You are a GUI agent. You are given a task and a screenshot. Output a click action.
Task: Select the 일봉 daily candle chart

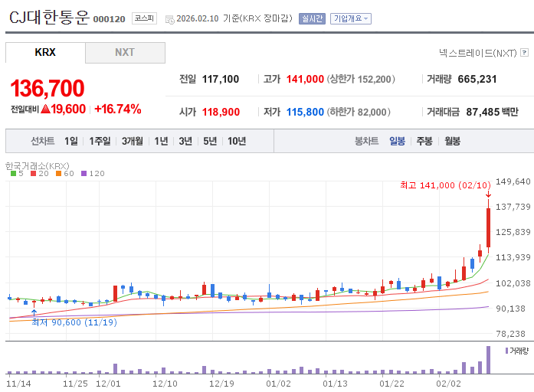pos(397,141)
